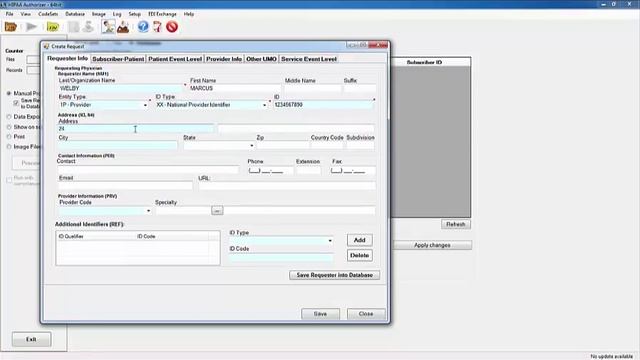Click the open file folder toolbar icon
This screenshot has height=360, width=640.
pos(11,27)
